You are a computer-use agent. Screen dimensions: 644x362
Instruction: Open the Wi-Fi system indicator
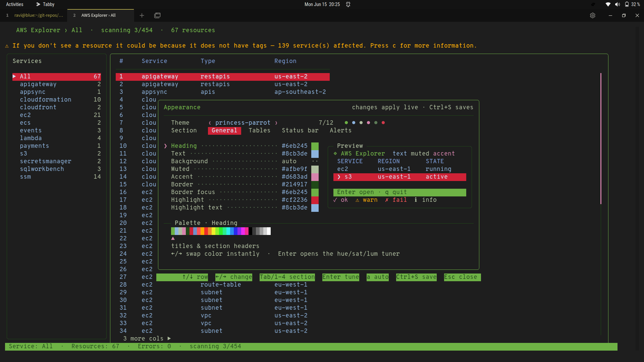608,4
